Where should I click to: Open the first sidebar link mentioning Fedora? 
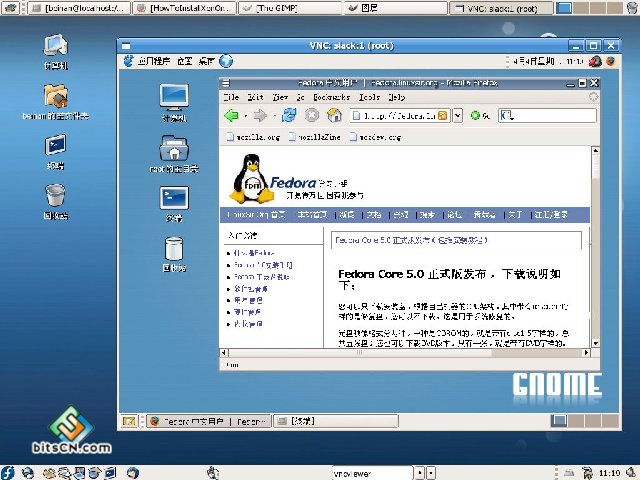253,253
